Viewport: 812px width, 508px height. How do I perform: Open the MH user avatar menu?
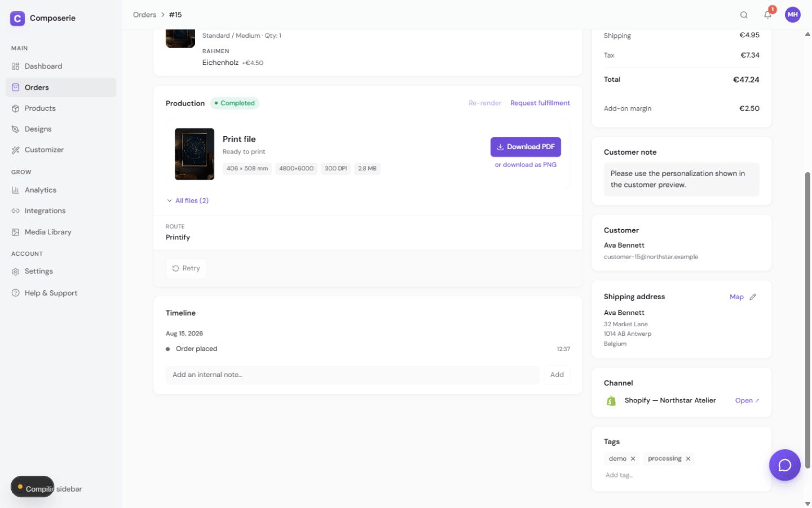tap(793, 15)
